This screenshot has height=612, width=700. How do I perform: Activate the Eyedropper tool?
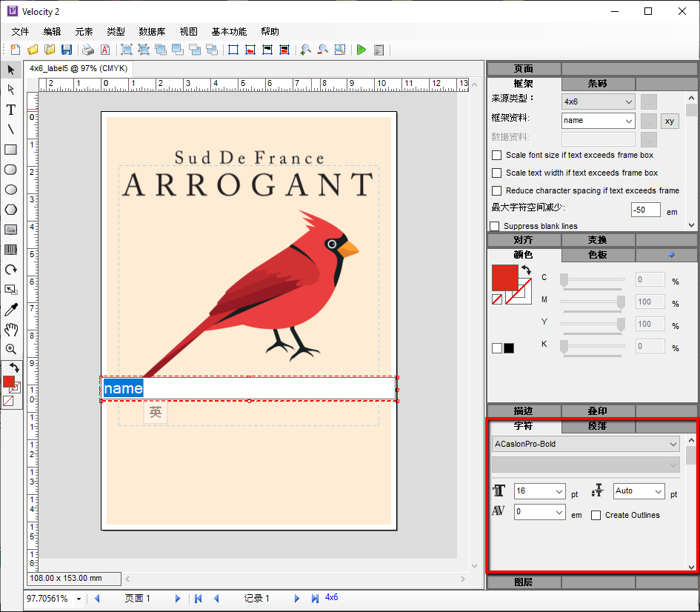11,310
